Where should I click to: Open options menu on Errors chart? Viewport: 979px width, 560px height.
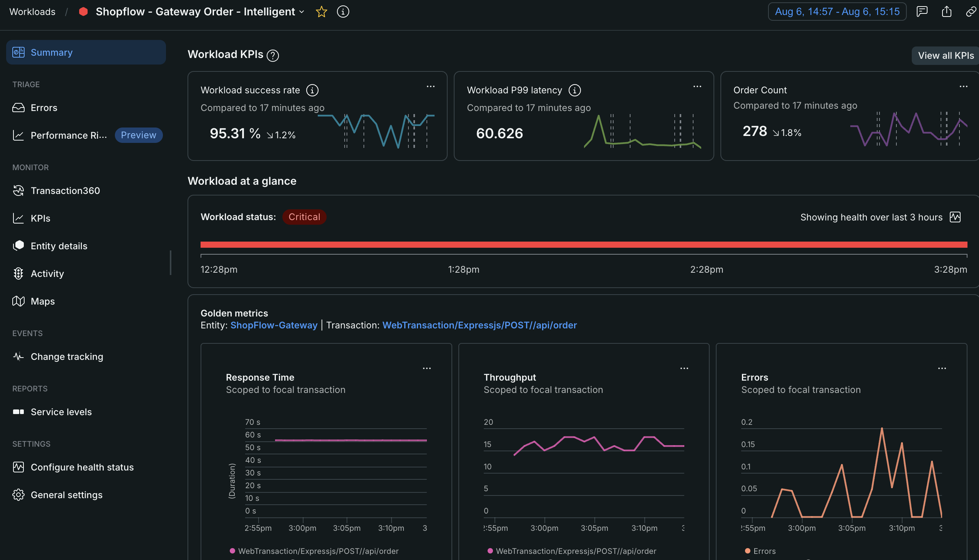pyautogui.click(x=942, y=368)
